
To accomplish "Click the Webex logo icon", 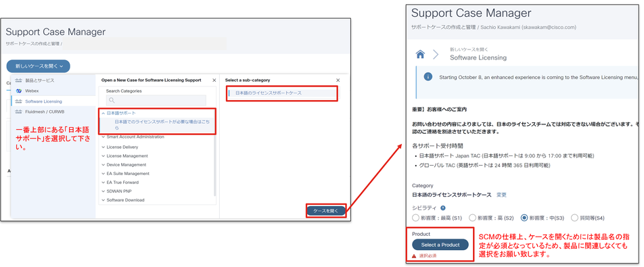I will click(18, 91).
